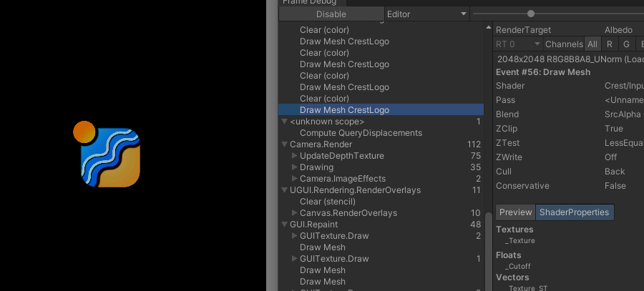Open the Editor connection dropdown
Image resolution: width=644 pixels, height=291 pixels.
(426, 14)
